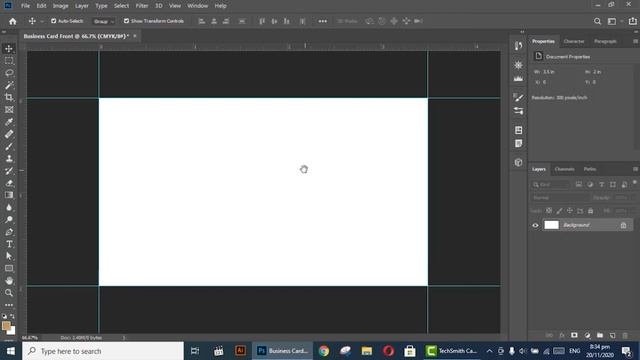
Task: Open the Layers panel menu
Action: 635,169
